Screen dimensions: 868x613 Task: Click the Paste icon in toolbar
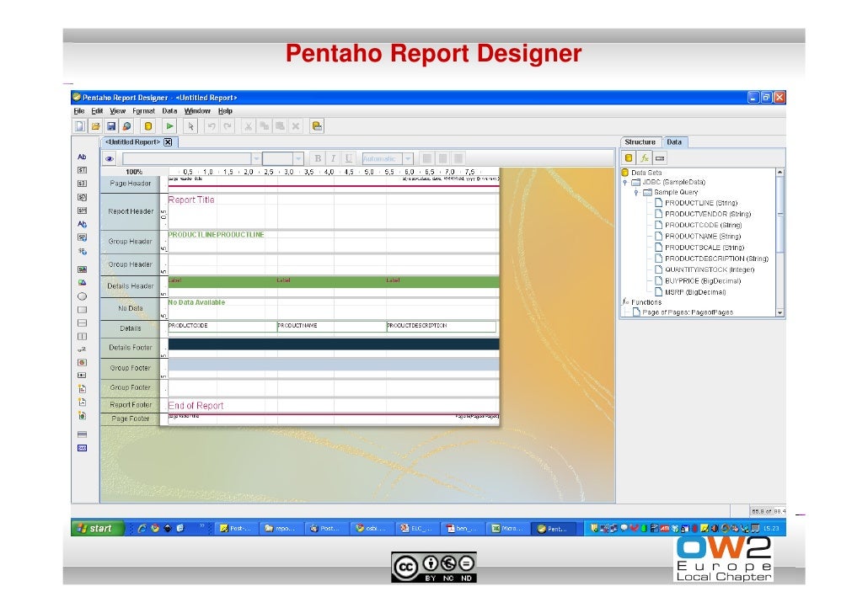280,126
